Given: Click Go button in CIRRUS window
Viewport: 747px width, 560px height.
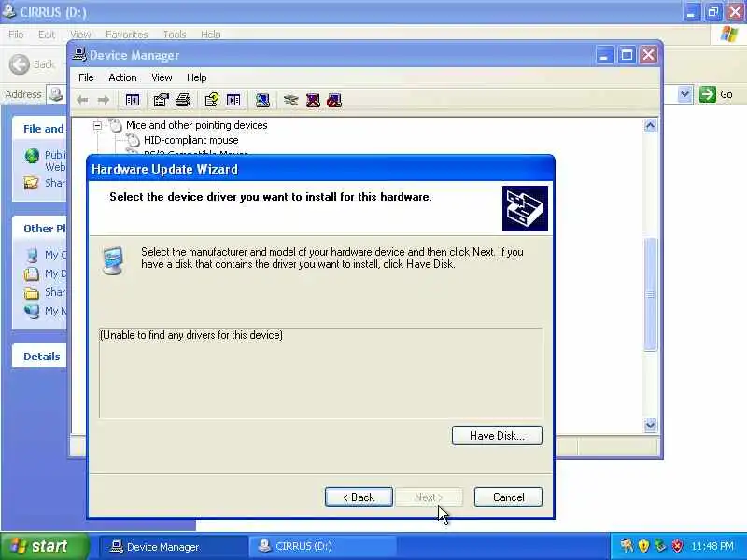Looking at the screenshot, I should pos(716,94).
